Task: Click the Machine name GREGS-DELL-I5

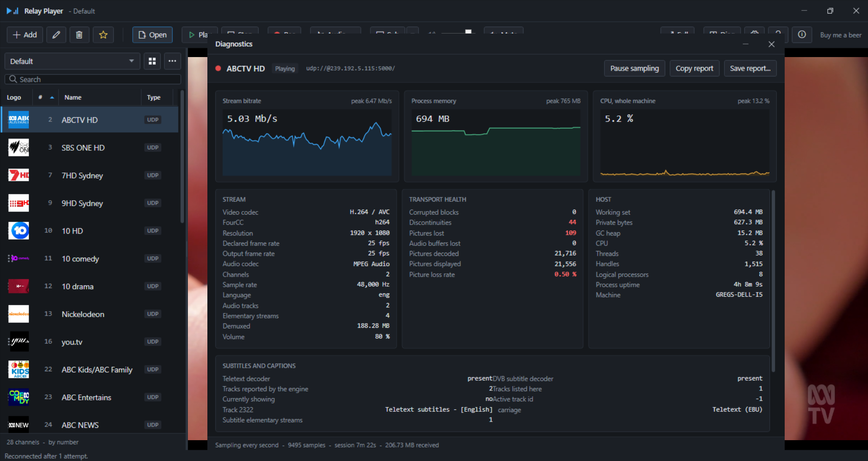Action: pos(739,295)
